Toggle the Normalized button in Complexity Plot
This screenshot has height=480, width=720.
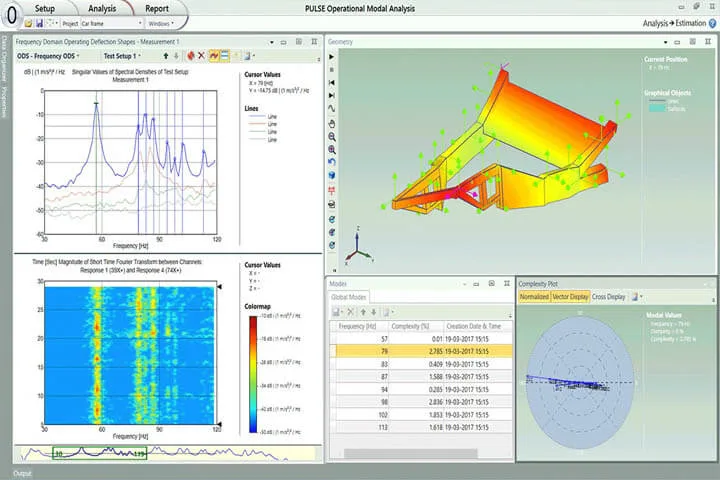point(534,297)
